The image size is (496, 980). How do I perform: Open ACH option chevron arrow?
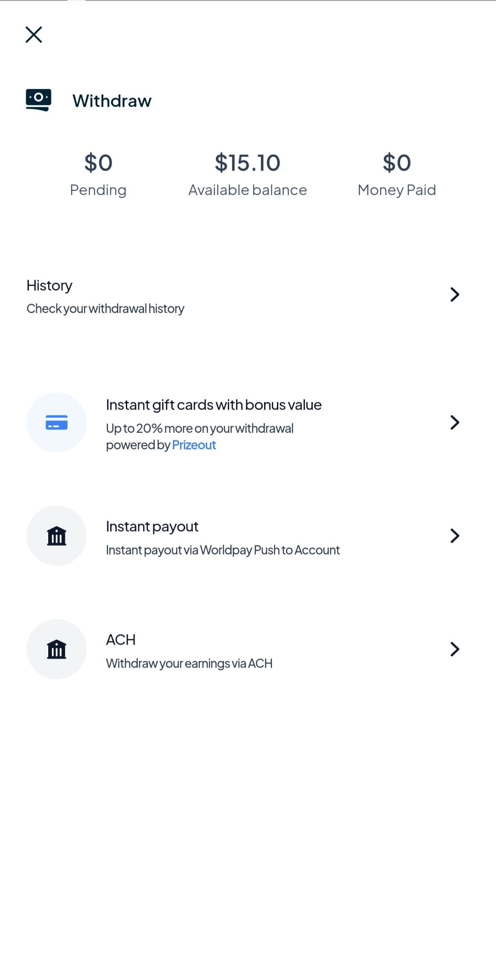pyautogui.click(x=455, y=649)
